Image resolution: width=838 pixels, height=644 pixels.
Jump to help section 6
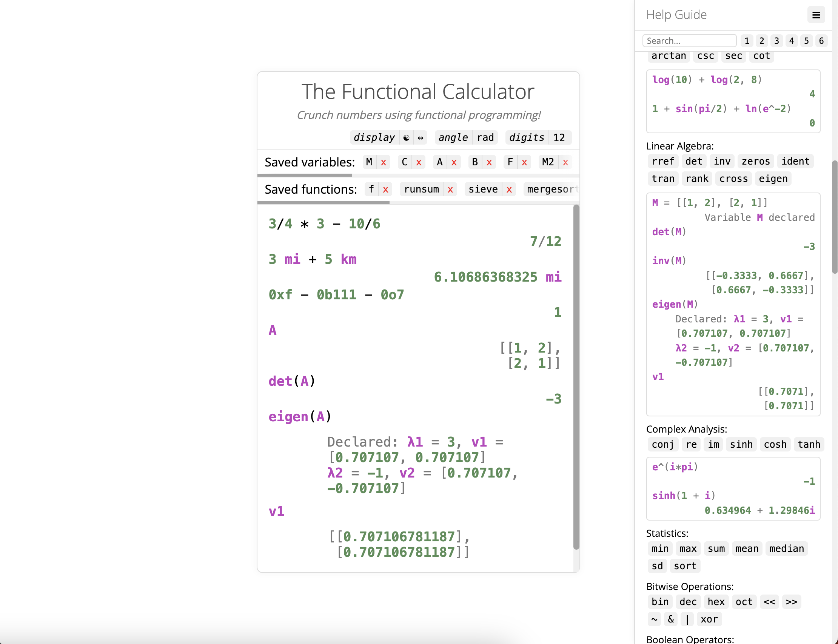[x=821, y=41]
